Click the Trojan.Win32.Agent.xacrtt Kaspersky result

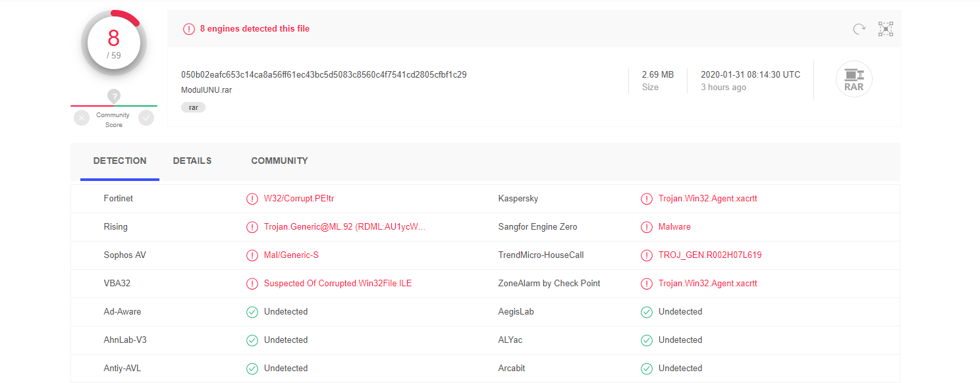(x=707, y=199)
